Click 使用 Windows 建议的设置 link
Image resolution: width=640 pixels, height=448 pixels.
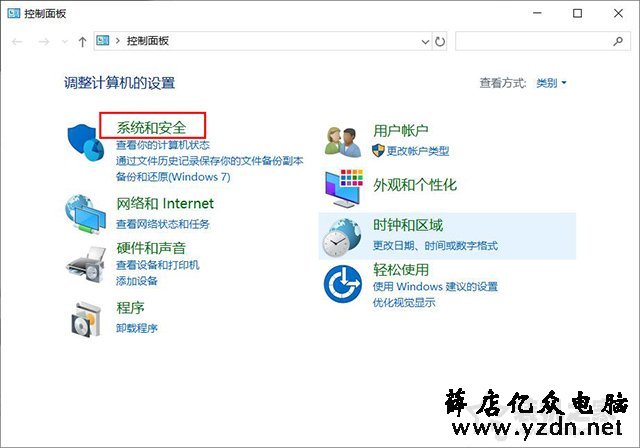tap(435, 286)
